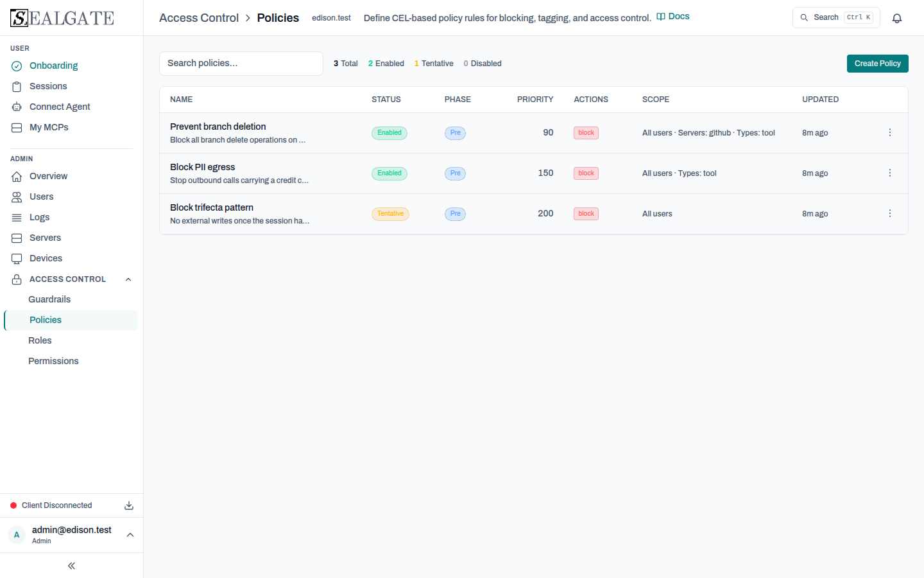The image size is (924, 578).
Task: Click the Access Control lock icon
Action: coord(17,279)
